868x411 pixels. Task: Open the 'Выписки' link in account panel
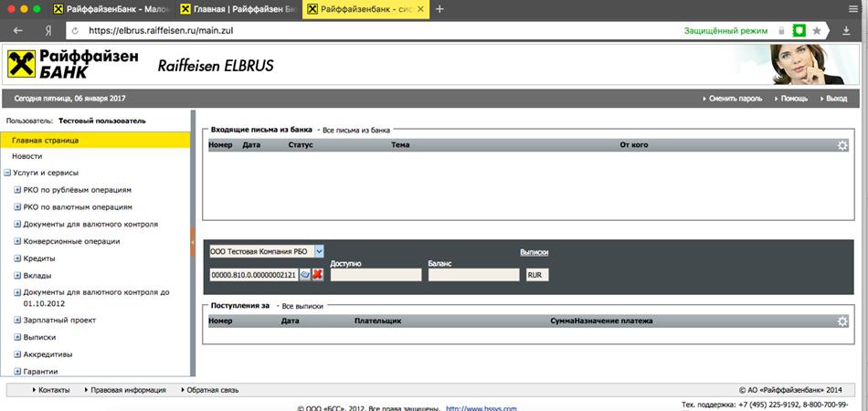(x=535, y=252)
